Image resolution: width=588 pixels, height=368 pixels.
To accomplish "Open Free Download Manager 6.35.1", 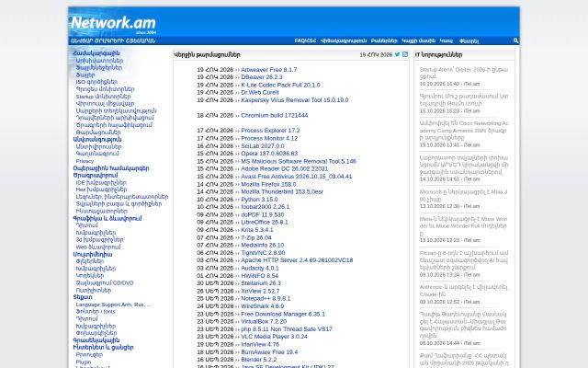I will [283, 314].
